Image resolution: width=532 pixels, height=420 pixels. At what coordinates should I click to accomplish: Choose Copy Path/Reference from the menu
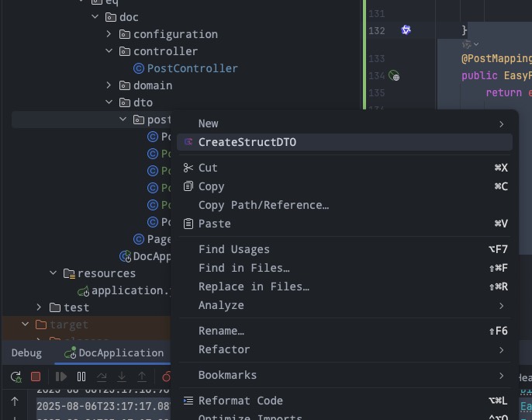(264, 205)
